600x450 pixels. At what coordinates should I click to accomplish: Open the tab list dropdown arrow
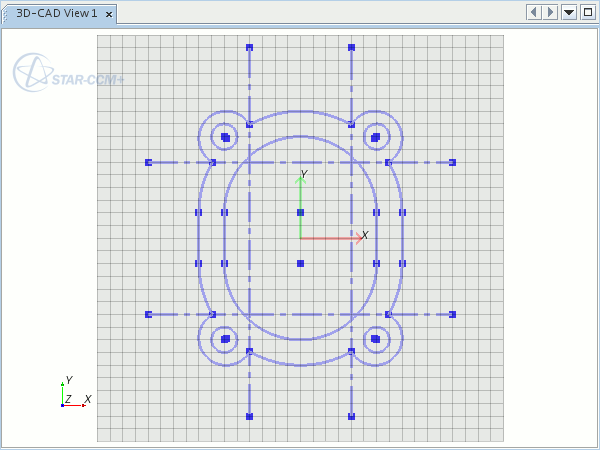(568, 12)
